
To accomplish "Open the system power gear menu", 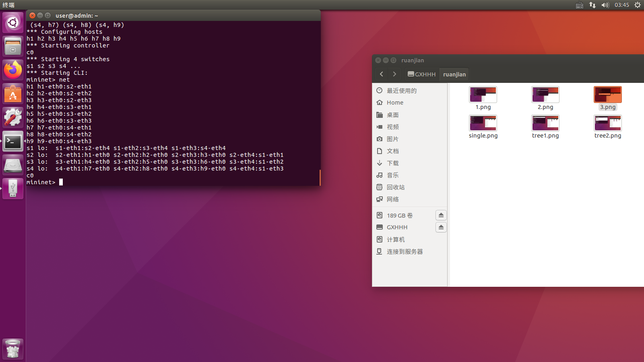I will pyautogui.click(x=638, y=5).
